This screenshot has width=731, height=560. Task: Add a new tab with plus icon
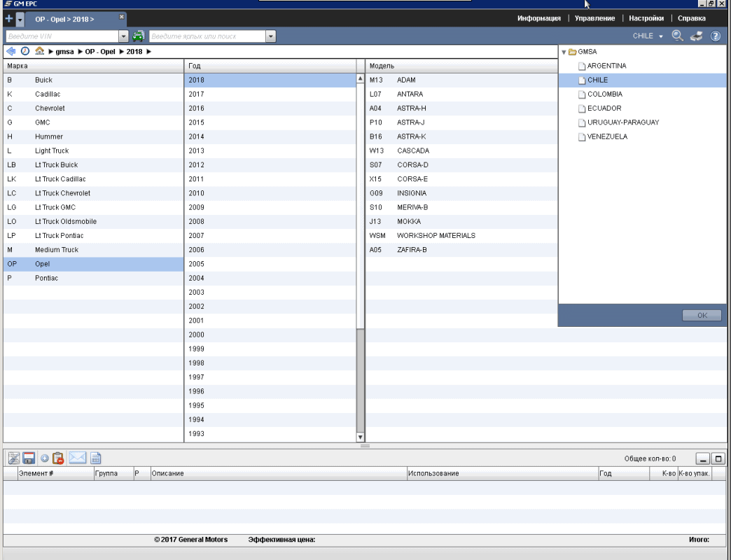[x=9, y=19]
